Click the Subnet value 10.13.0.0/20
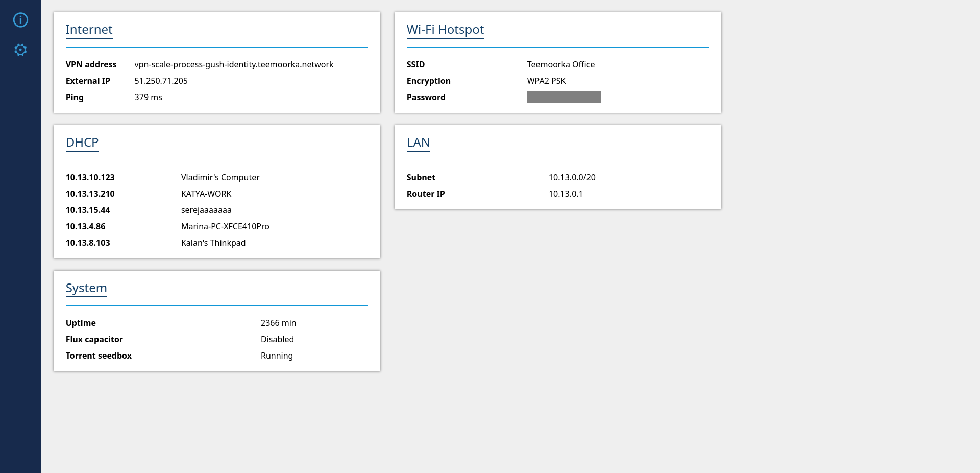Screen dimensions: 980x473 point(572,177)
